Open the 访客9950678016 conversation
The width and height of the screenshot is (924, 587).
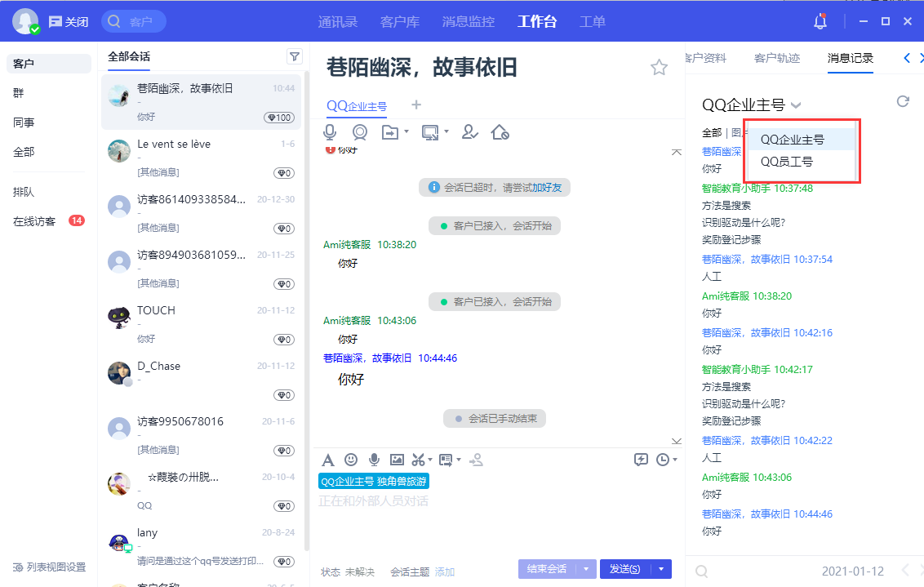click(x=201, y=435)
